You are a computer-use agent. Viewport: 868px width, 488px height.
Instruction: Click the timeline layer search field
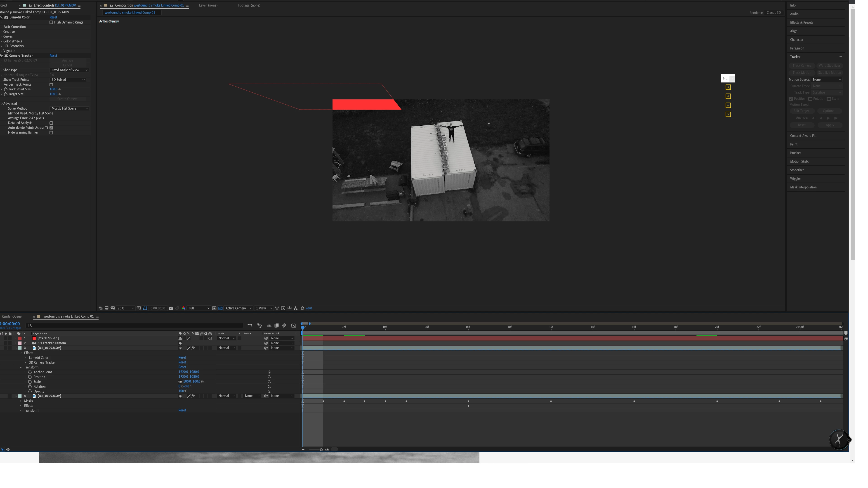pyautogui.click(x=135, y=326)
